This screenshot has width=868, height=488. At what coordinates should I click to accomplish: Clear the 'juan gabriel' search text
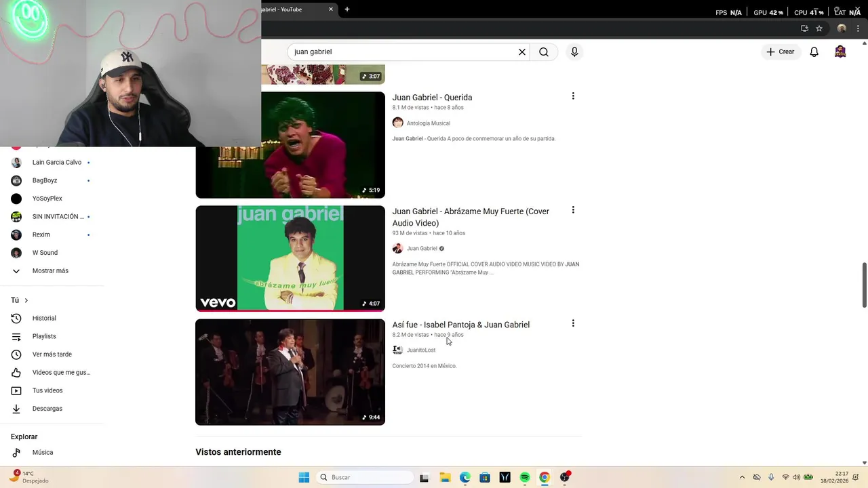[522, 52]
